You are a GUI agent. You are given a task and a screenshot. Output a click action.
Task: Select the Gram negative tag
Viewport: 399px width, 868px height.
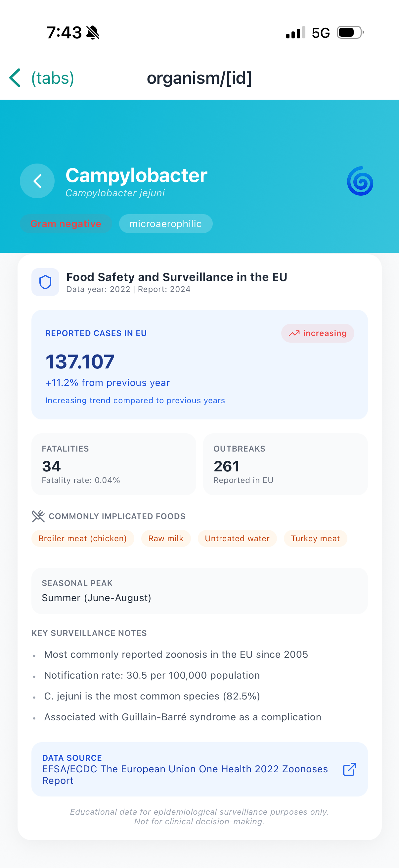pyautogui.click(x=66, y=224)
